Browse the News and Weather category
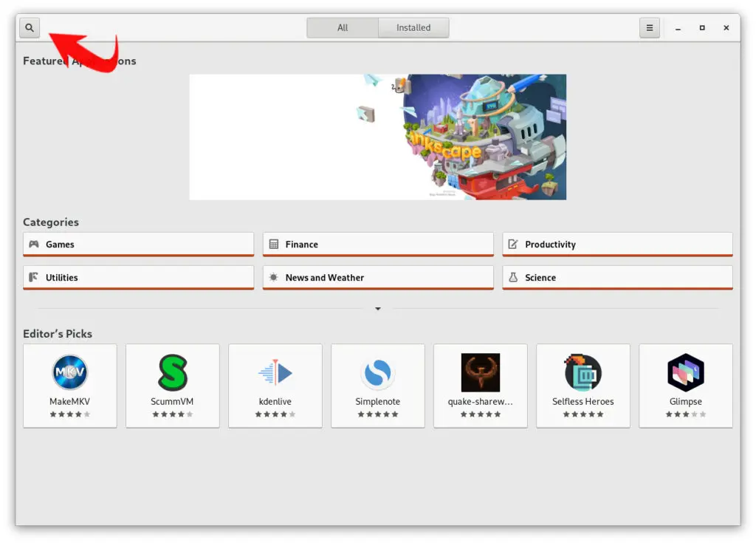The image size is (756, 543). 378,278
